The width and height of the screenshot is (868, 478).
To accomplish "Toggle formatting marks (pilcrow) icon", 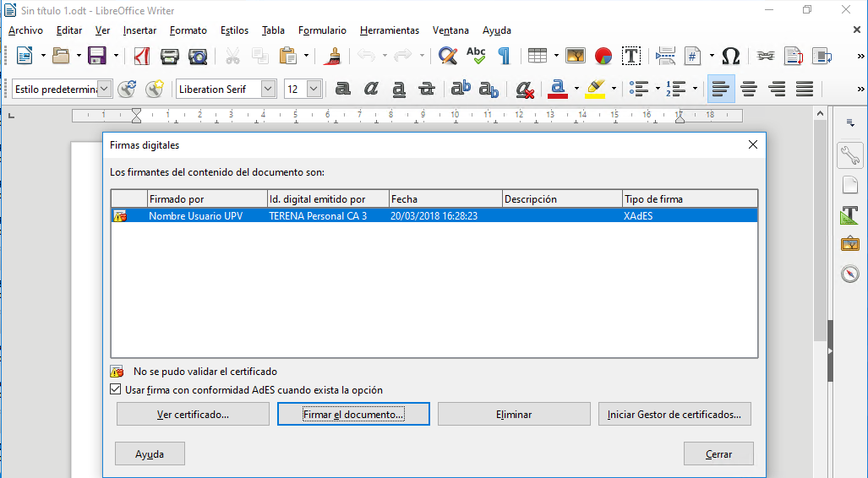I will pyautogui.click(x=504, y=57).
